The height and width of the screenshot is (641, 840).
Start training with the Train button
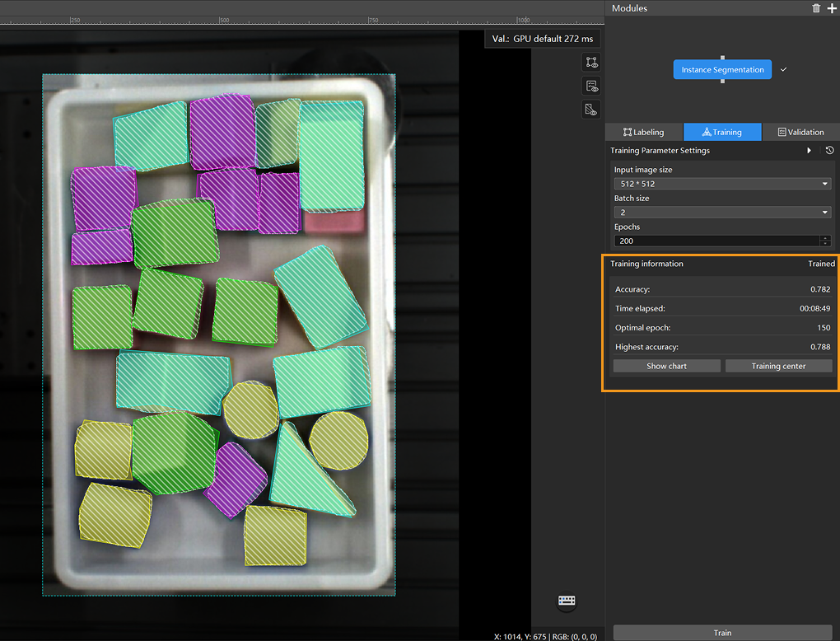[722, 633]
